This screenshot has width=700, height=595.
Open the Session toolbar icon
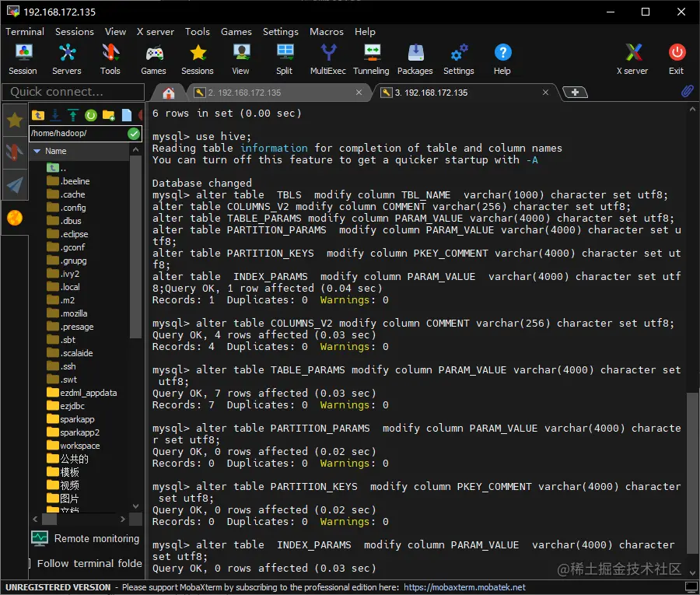coord(23,59)
